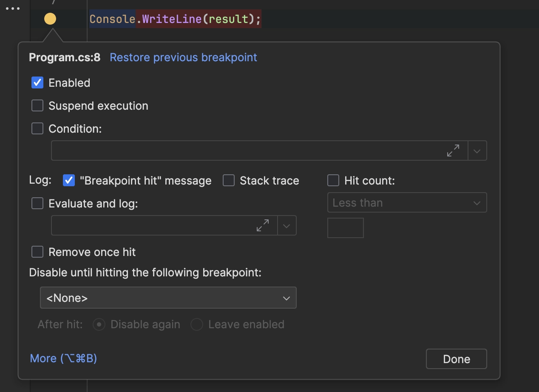Click the yellow breakpoint icon in gutter

point(50,19)
